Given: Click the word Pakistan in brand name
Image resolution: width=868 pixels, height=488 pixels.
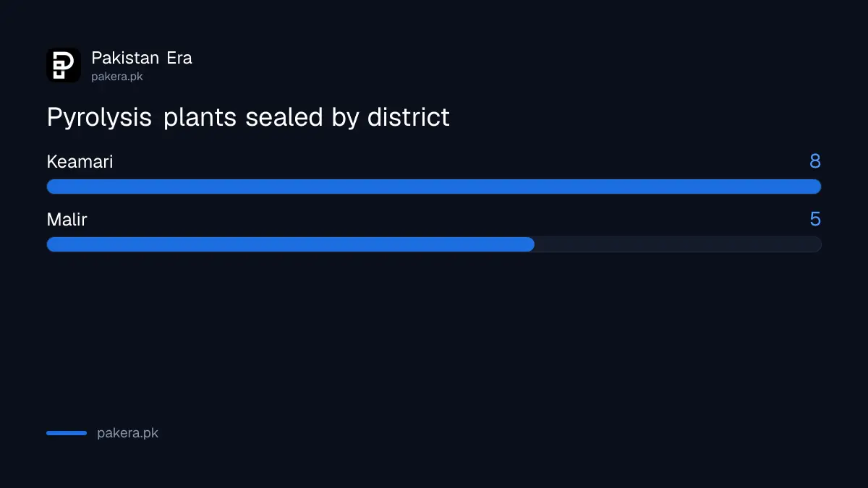Looking at the screenshot, I should (125, 58).
